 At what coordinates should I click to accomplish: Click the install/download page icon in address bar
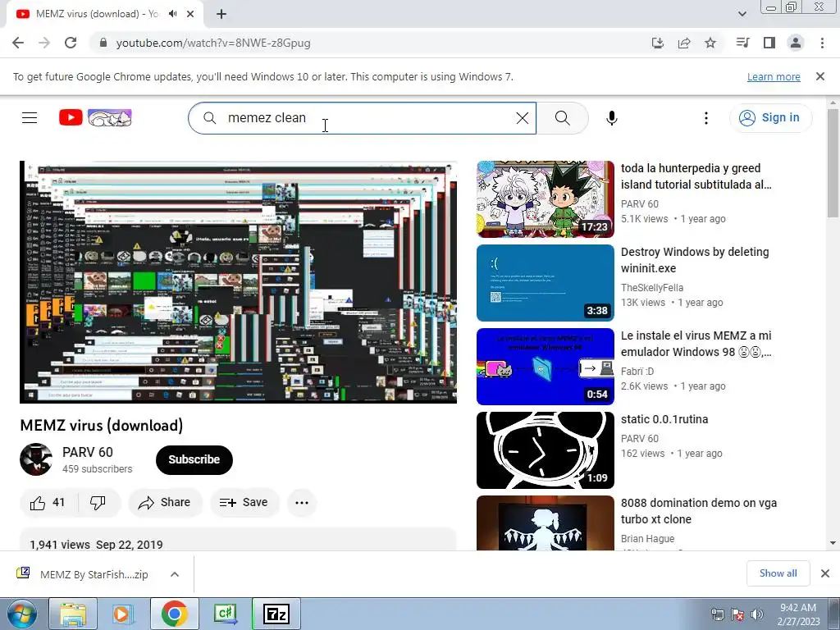657,43
